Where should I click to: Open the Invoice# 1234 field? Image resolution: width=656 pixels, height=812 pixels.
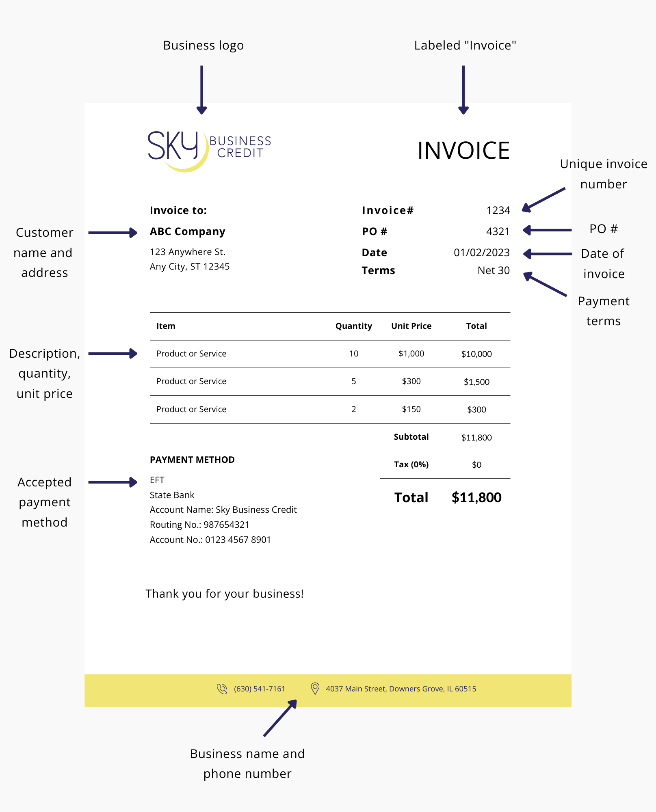coord(498,210)
